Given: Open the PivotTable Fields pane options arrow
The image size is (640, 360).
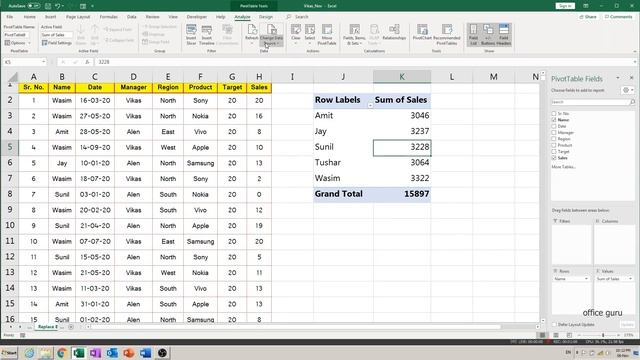Looking at the screenshot, I should click(618, 78).
